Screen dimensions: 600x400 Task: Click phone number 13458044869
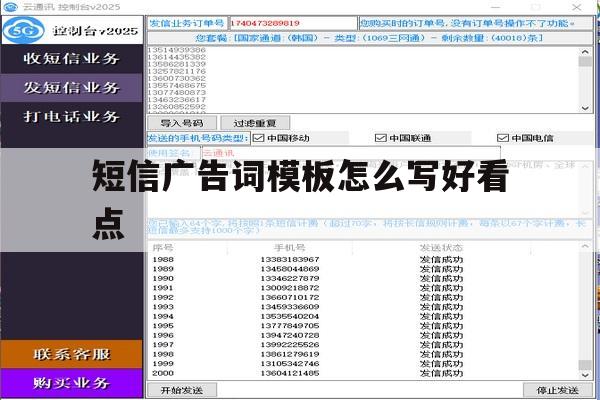pyautogui.click(x=290, y=269)
